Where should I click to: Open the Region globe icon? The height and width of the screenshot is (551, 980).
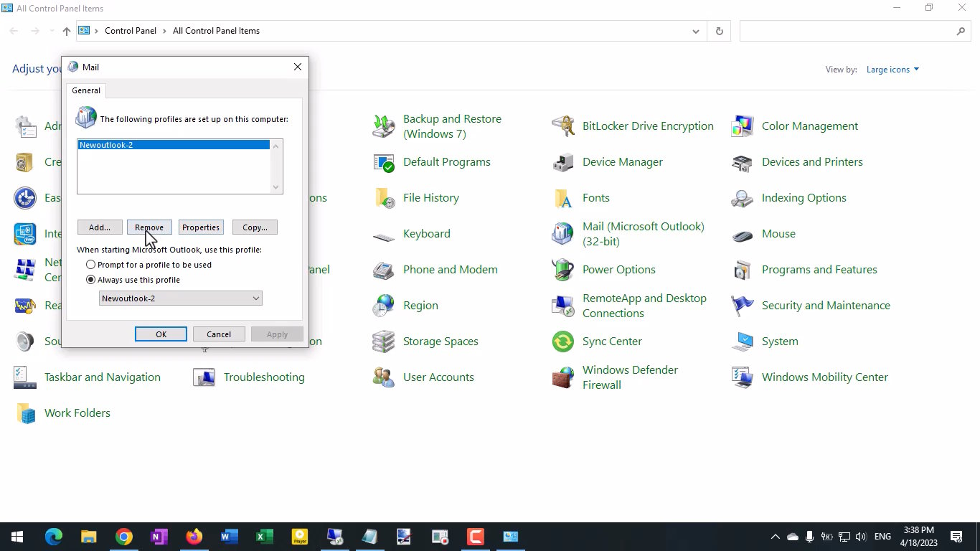[384, 306]
